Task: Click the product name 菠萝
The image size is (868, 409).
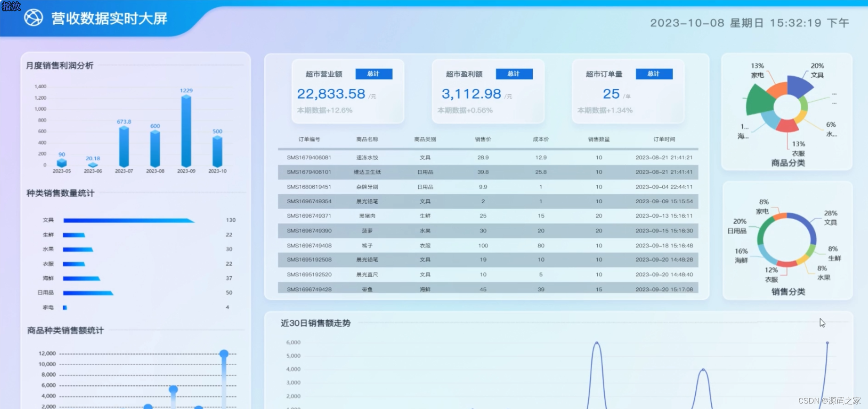Action: 367,231
